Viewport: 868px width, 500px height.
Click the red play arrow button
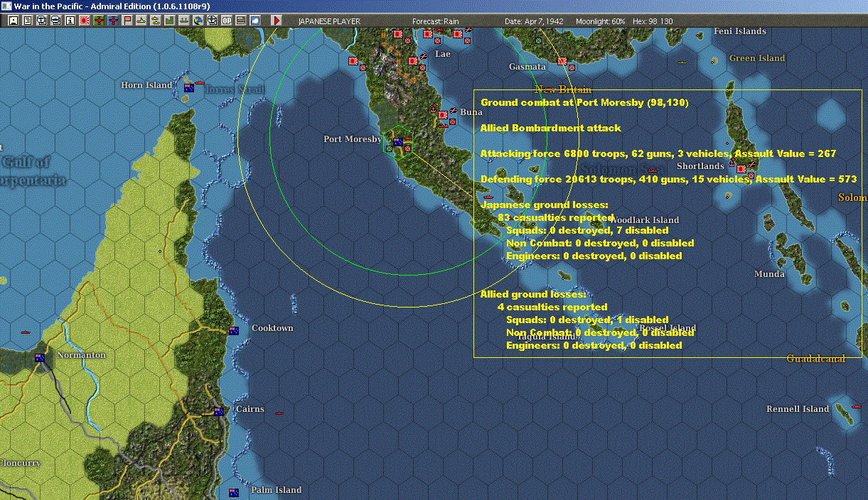tap(277, 21)
